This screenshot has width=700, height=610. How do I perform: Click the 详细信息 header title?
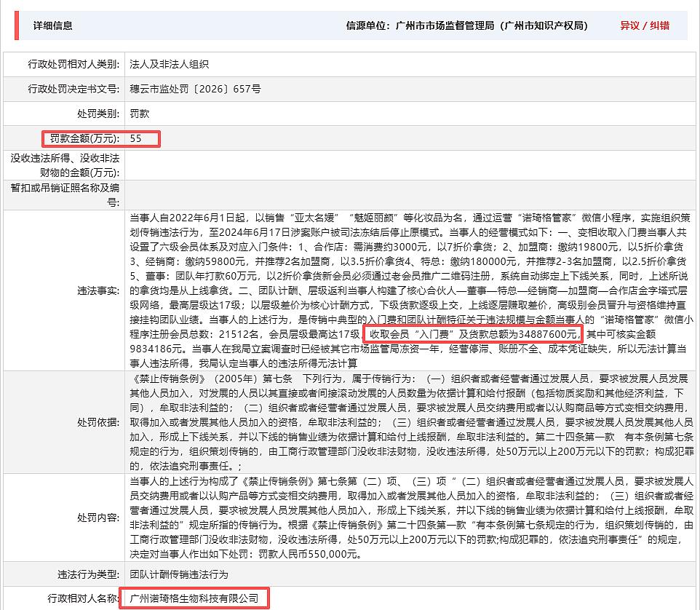[x=52, y=25]
